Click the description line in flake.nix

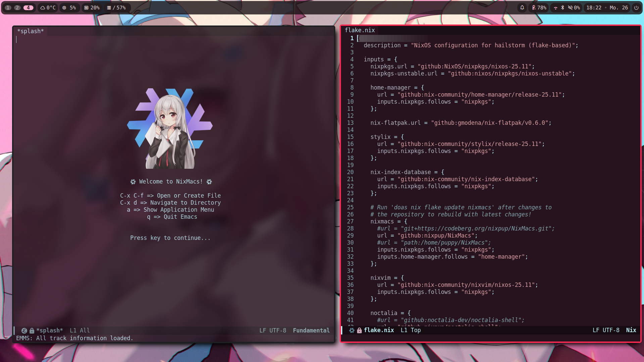471,45
